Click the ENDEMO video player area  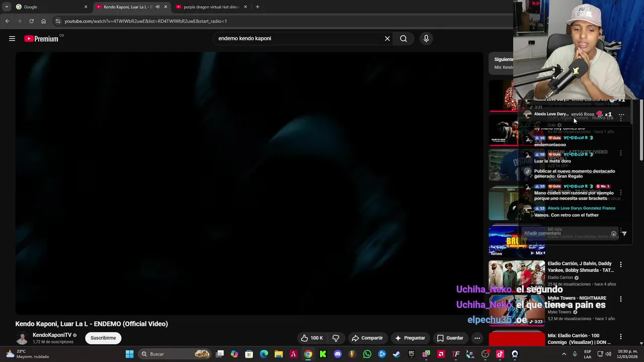[249, 184]
